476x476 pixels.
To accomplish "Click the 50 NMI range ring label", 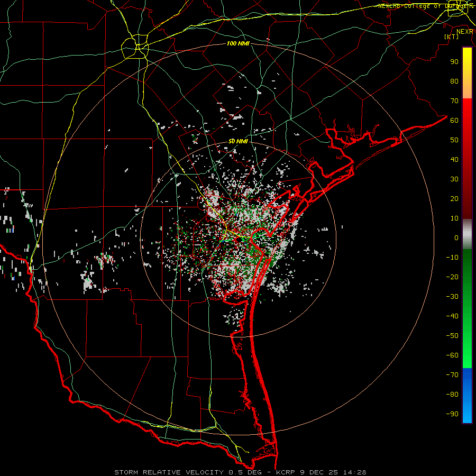I will (x=238, y=141).
